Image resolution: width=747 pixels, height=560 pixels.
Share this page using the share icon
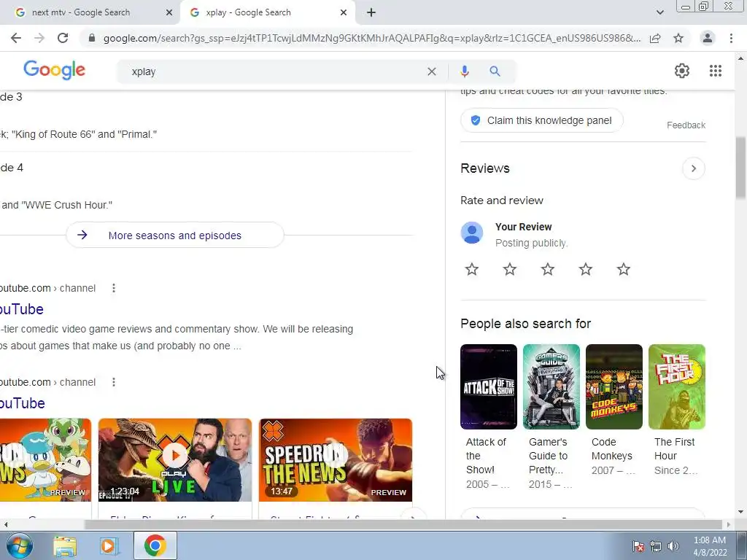655,38
